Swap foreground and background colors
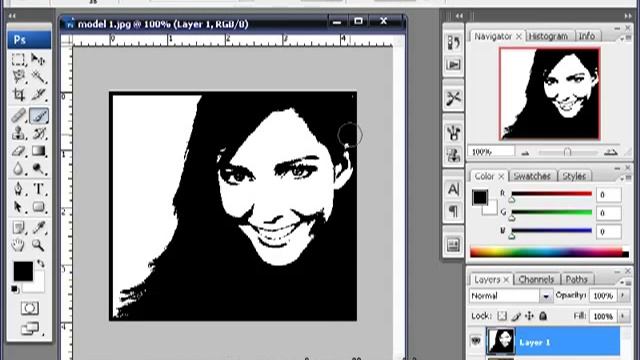The image size is (640, 360). coord(41,264)
